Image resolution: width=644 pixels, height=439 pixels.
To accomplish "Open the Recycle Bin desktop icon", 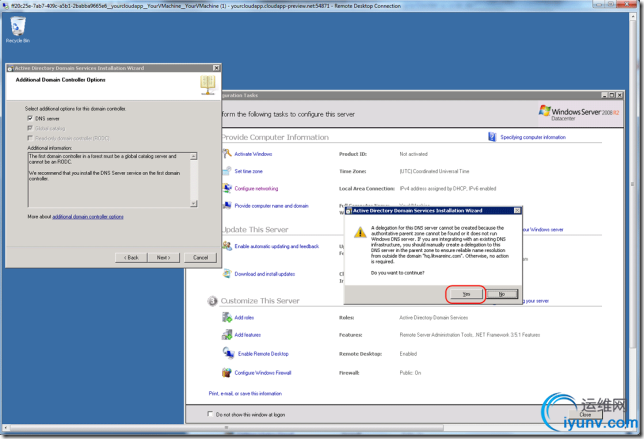I will 18,29.
